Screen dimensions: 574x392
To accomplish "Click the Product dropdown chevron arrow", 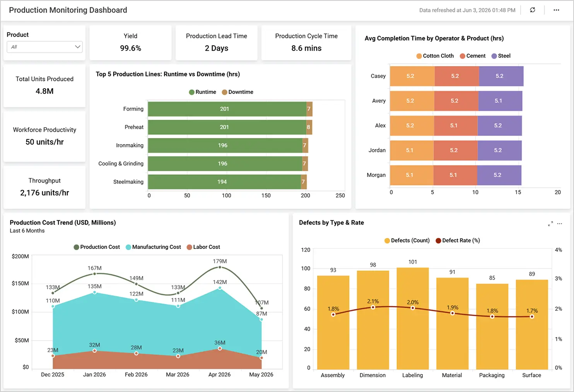I will (77, 47).
